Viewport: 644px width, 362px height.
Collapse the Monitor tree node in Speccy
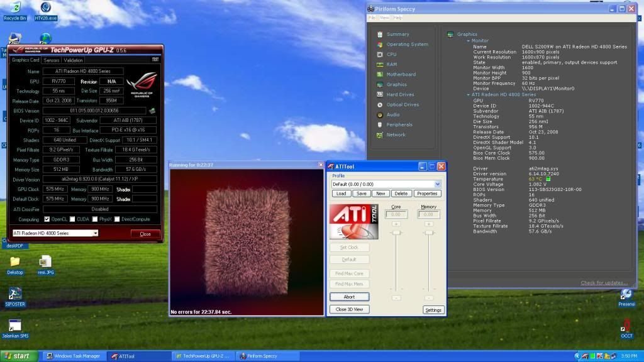(x=468, y=41)
